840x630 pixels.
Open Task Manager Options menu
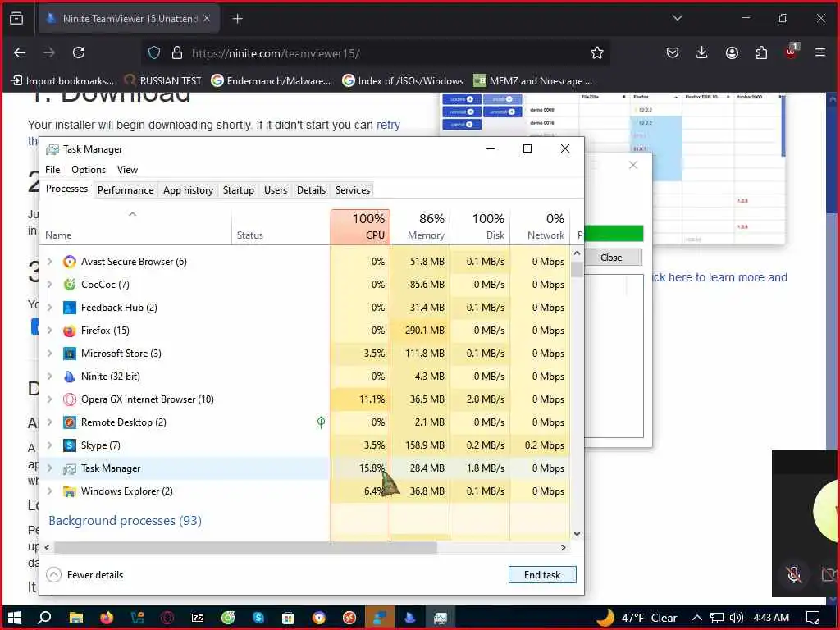[89, 170]
